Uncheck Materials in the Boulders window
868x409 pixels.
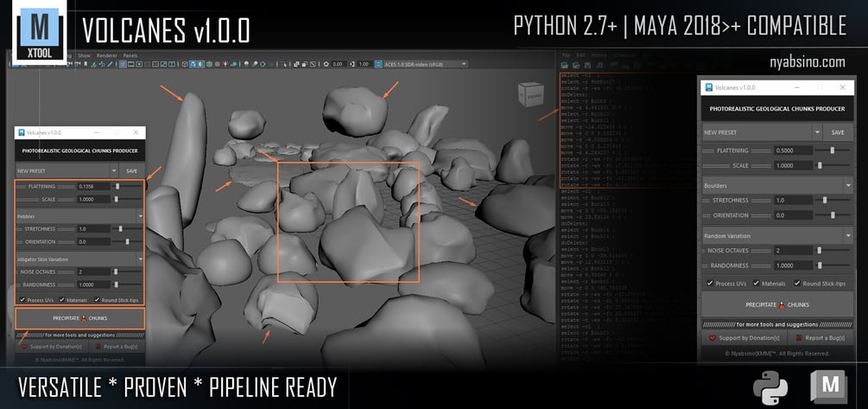tap(756, 284)
